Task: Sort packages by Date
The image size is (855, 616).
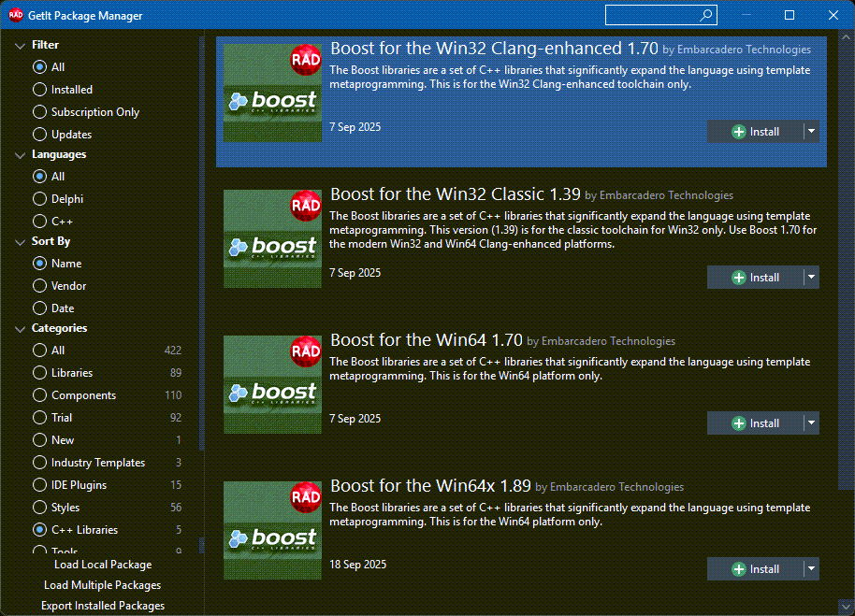Action: coord(39,308)
